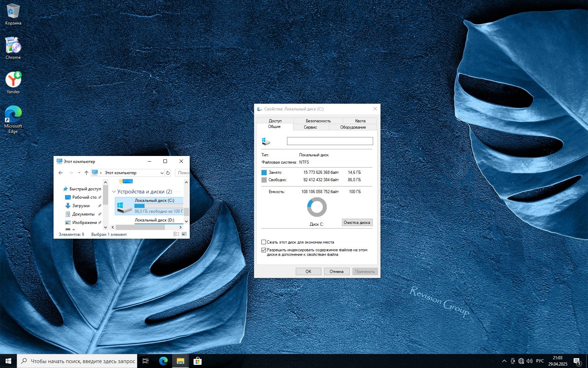Switch to the "Безопасность" tab

pyautogui.click(x=318, y=121)
